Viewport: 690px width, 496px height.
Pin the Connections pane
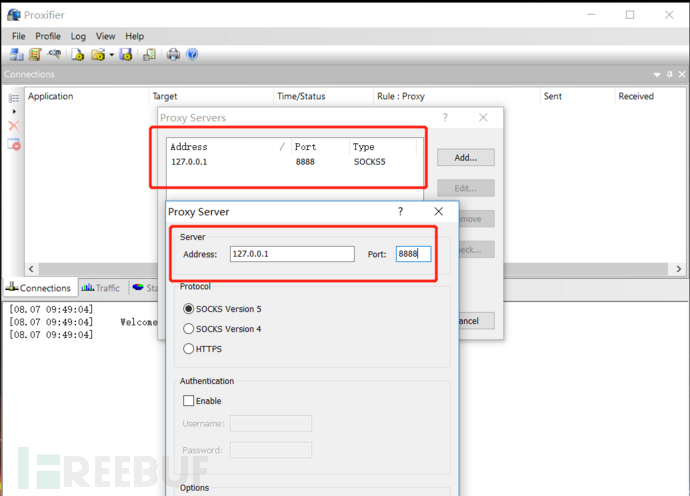pyautogui.click(x=670, y=74)
